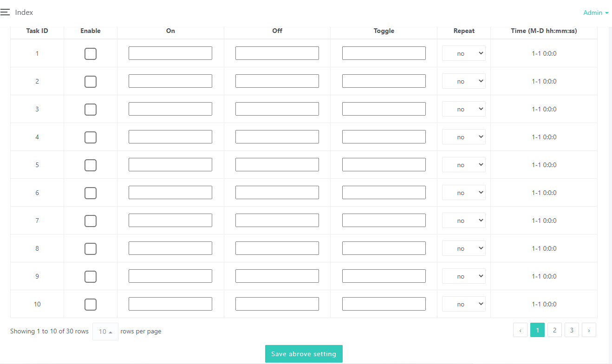
Task: Click the Toggle input field for Task 9
Action: [x=384, y=276]
